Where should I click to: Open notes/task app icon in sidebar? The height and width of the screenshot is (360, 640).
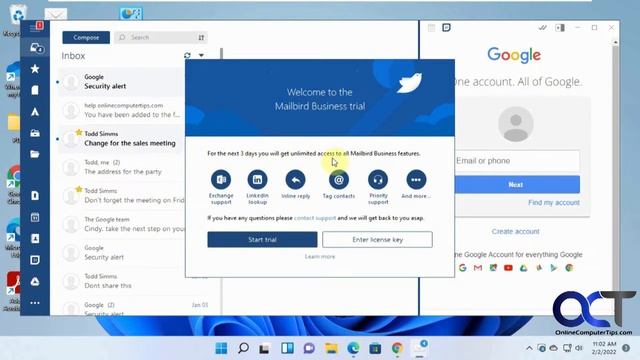[35, 260]
